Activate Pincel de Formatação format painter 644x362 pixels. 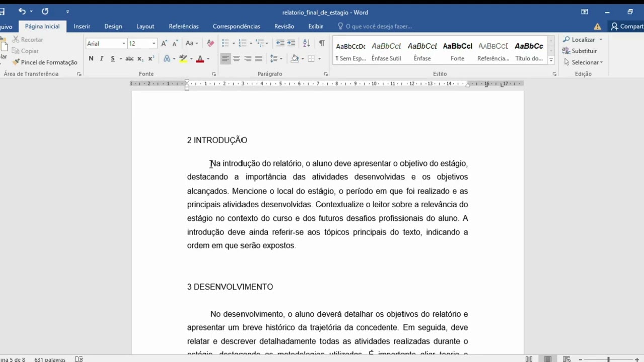pos(45,62)
